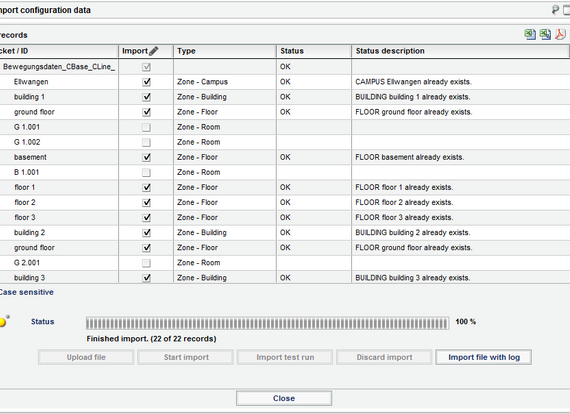The image size is (570, 414).
Task: Click the Close button
Action: [x=284, y=398]
